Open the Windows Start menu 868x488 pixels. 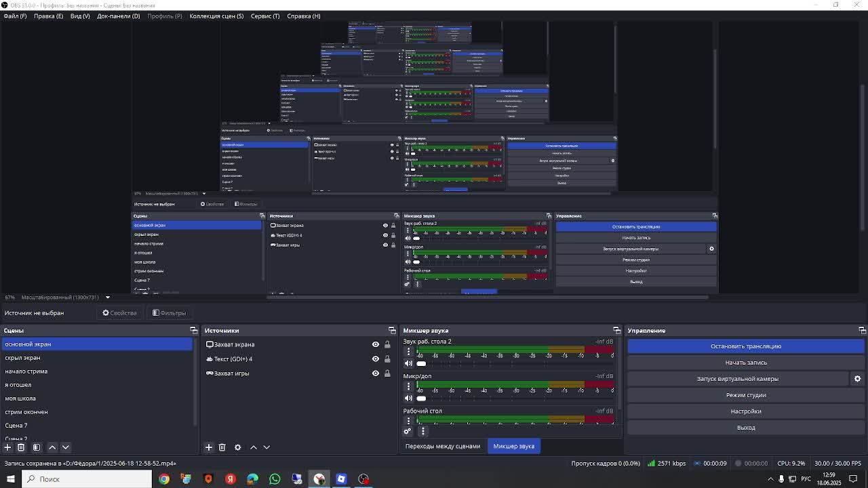10,479
